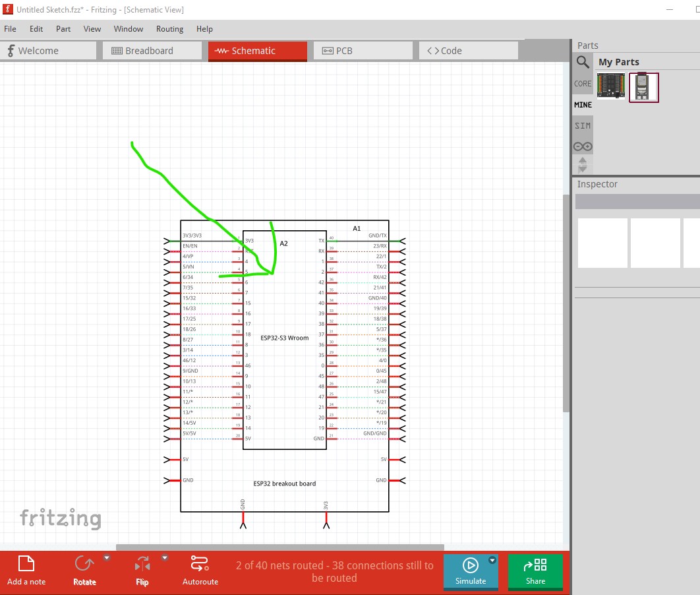Click the Flip button
This screenshot has height=595, width=700.
click(x=142, y=570)
